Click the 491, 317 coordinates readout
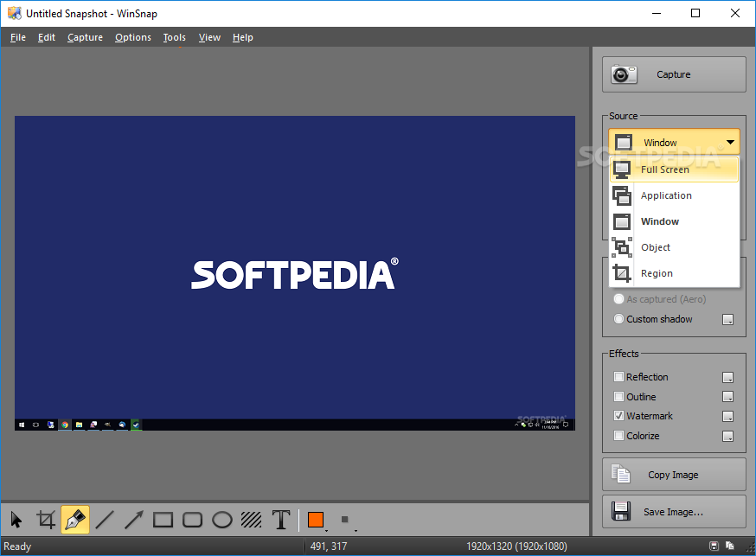This screenshot has height=556, width=756. pos(329,546)
